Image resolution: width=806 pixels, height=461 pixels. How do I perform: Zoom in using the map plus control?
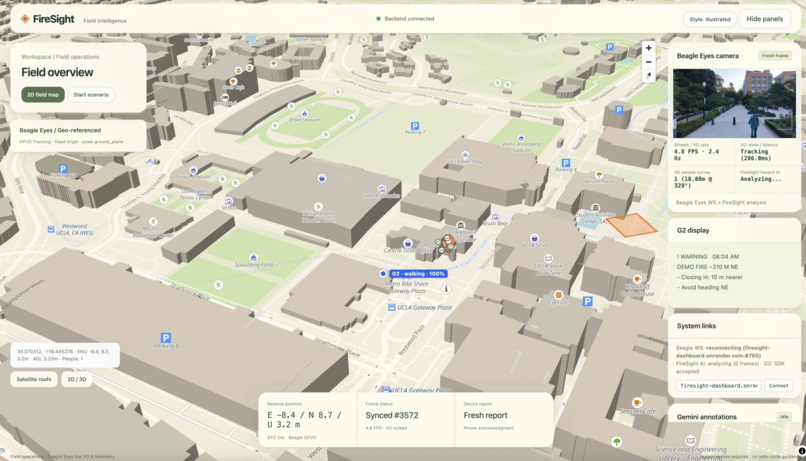(649, 48)
